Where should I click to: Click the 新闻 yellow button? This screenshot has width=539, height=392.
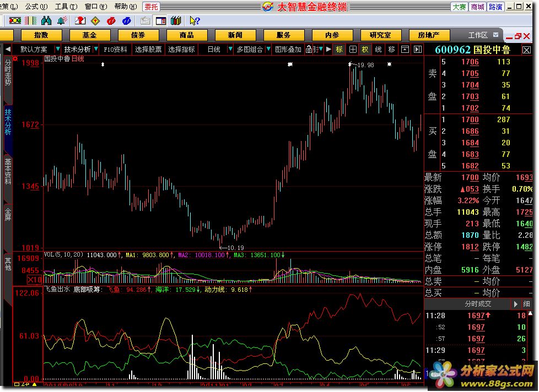coord(235,35)
